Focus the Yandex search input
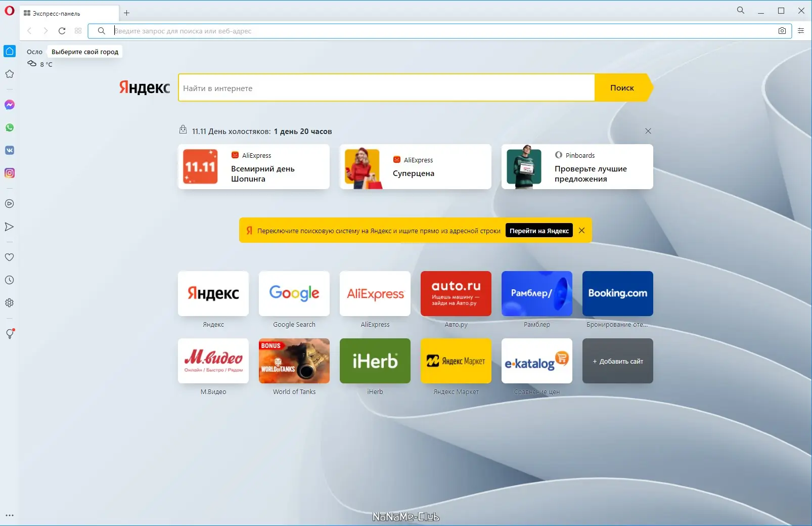The image size is (812, 526). (386, 88)
